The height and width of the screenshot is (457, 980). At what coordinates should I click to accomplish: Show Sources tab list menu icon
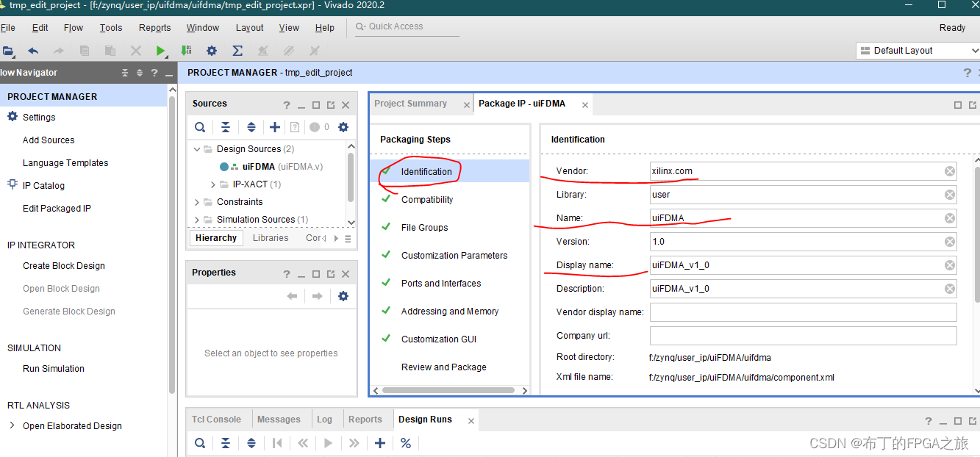click(x=348, y=239)
